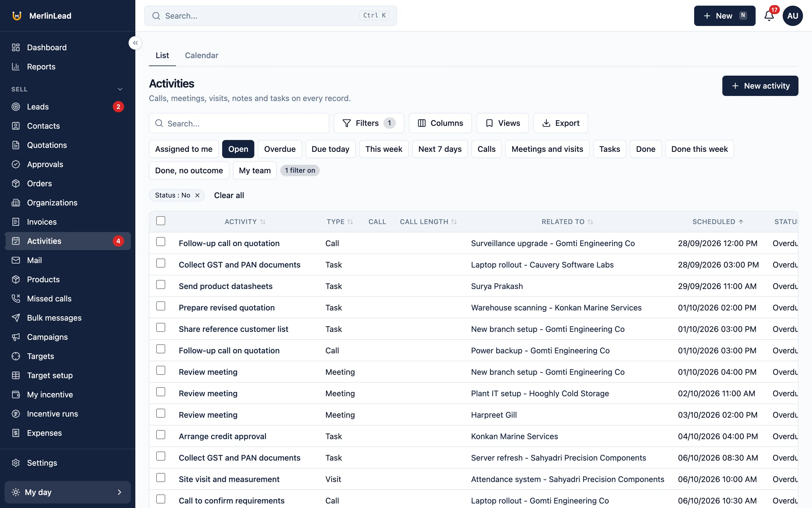The height and width of the screenshot is (508, 812).
Task: Switch to the Calendar tab
Action: tap(201, 55)
